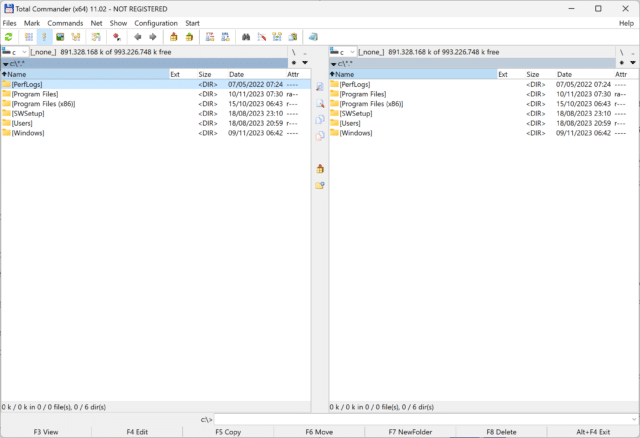Open the Files menu
The width and height of the screenshot is (640, 438).
(x=9, y=23)
